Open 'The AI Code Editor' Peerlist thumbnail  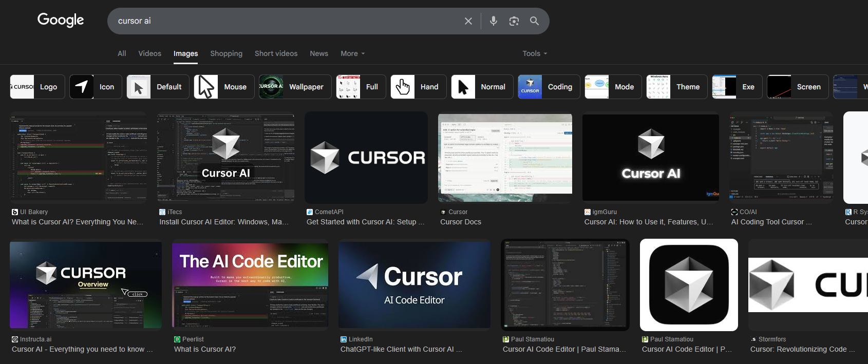250,285
